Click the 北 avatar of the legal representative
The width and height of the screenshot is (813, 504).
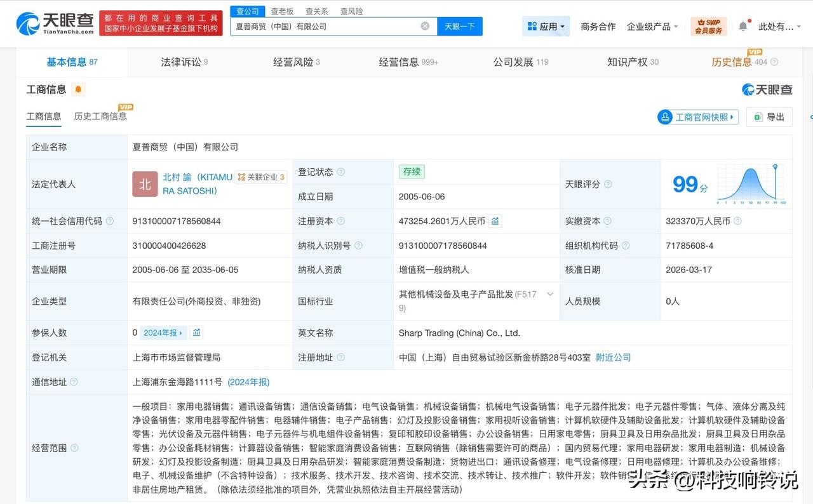(145, 184)
